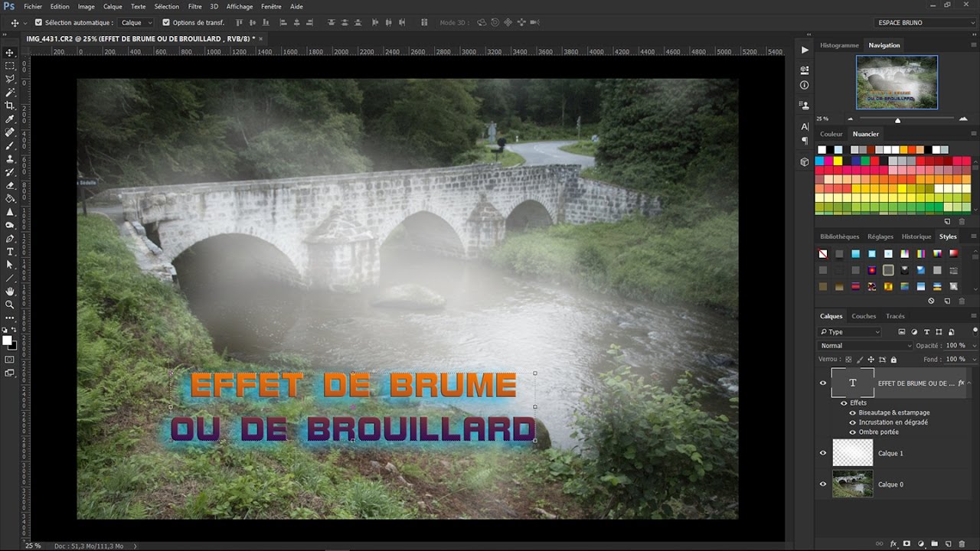Open the Opacité value dropdown
The height and width of the screenshot is (551, 980).
click(972, 346)
